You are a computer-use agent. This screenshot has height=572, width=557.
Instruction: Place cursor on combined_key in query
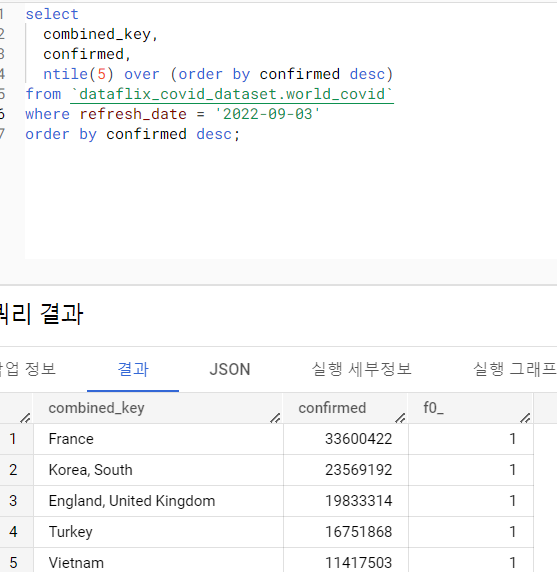[x=97, y=34]
